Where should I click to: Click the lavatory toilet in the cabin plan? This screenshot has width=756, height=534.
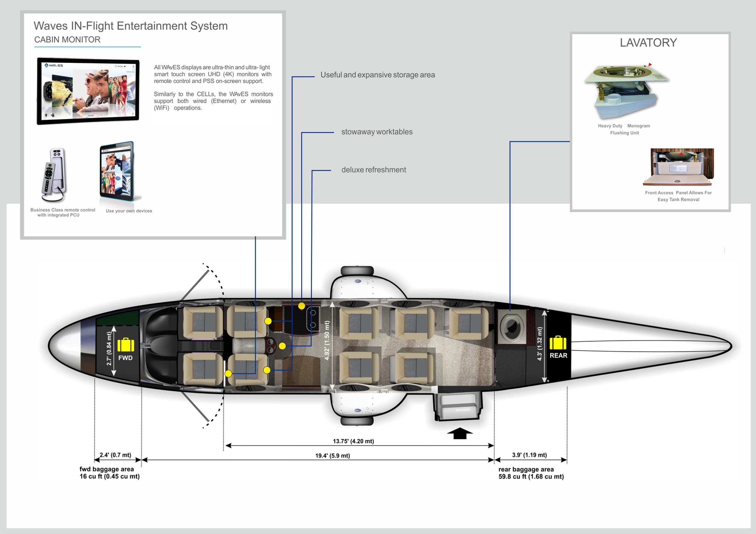point(511,327)
